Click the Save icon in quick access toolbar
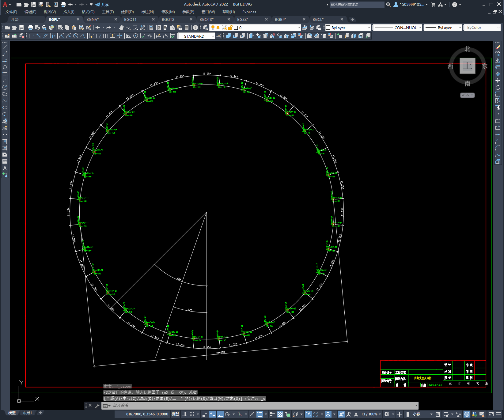504x420 pixels. coord(34,5)
